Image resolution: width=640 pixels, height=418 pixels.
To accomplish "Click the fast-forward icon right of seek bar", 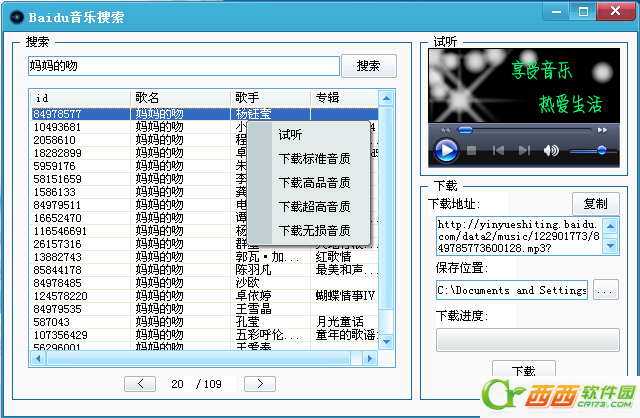I will point(602,130).
